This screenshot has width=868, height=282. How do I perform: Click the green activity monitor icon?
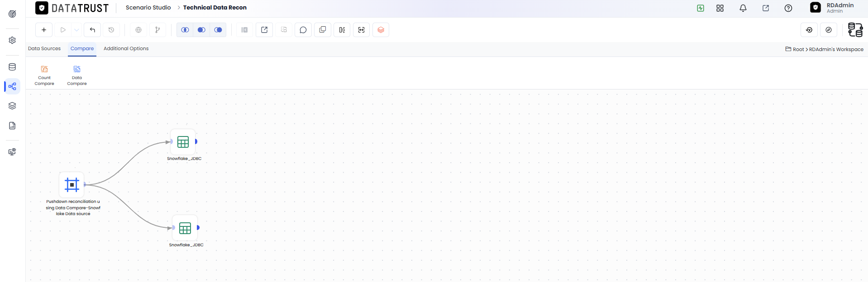point(701,8)
